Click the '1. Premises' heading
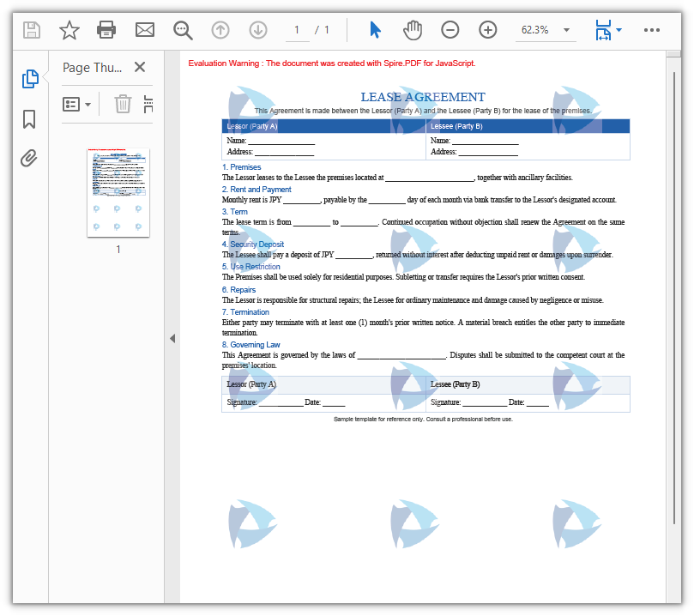Screen dimensions: 694x616 (241, 167)
